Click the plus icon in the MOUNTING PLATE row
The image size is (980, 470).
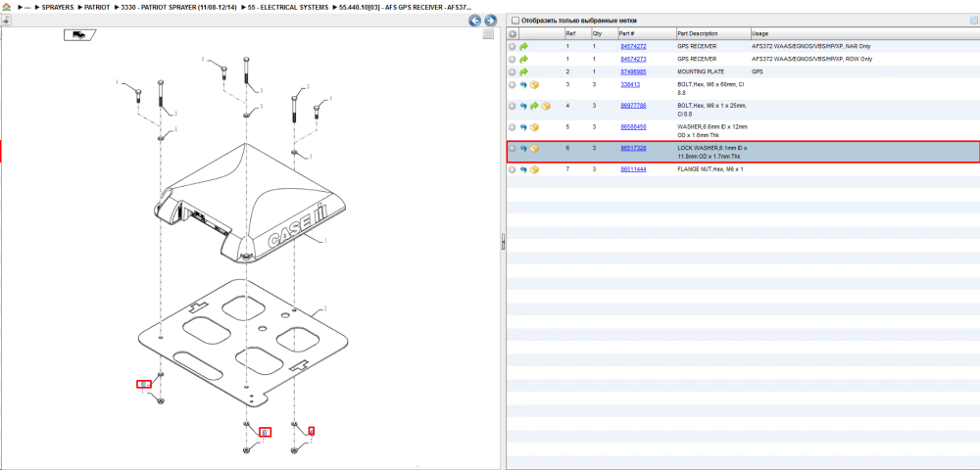pyautogui.click(x=512, y=71)
